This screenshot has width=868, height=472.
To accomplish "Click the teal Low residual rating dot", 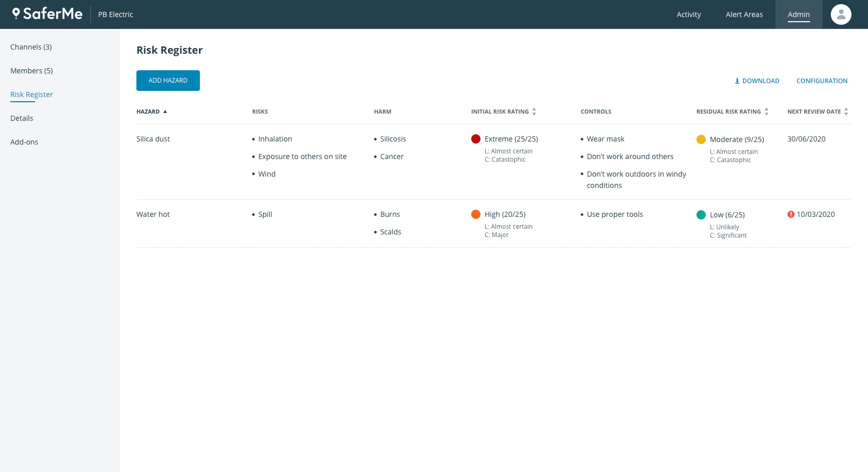I will (701, 215).
